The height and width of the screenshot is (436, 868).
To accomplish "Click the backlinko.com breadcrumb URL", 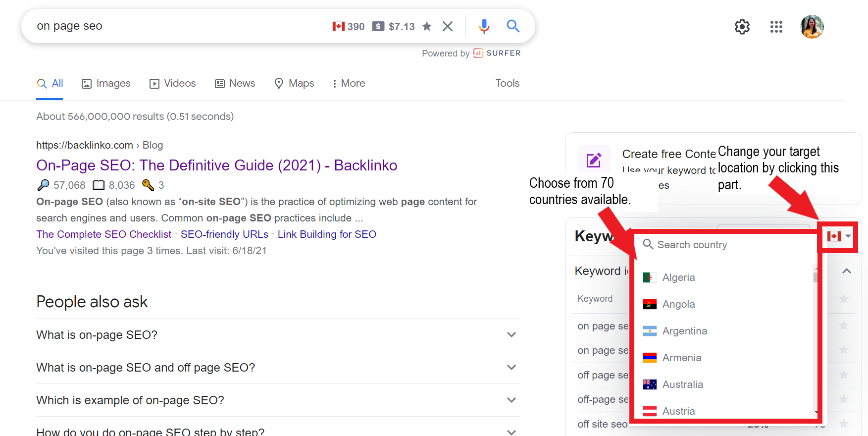I will click(x=85, y=145).
